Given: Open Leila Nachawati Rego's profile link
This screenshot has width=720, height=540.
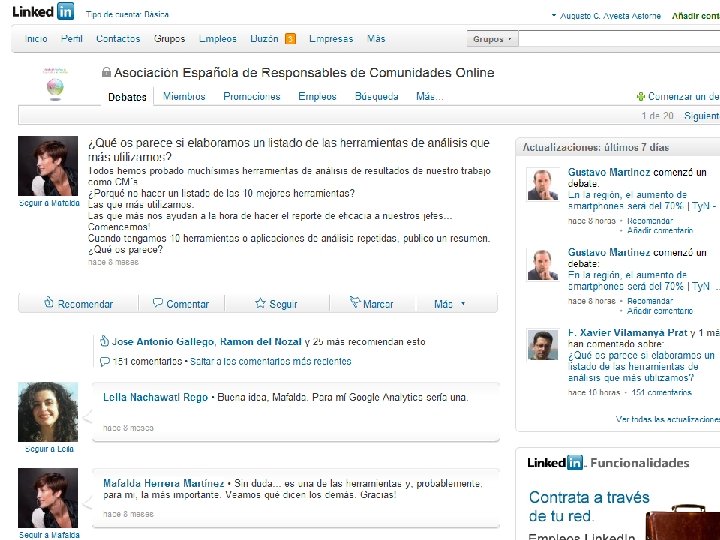Looking at the screenshot, I should point(155,397).
